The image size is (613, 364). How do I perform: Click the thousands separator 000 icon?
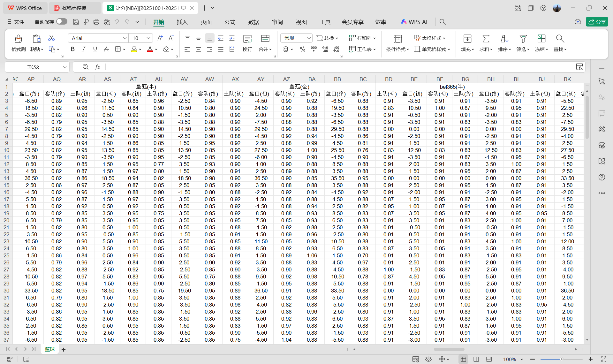[314, 49]
